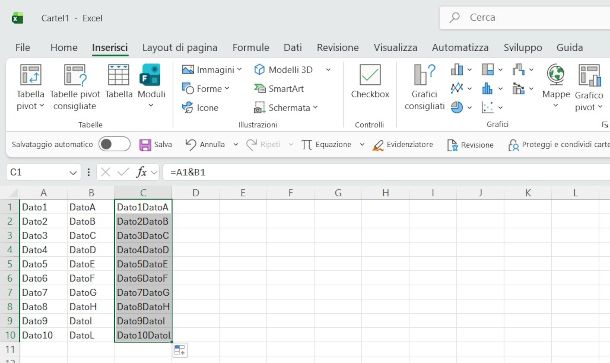This screenshot has height=363, width=610.
Task: Open the Forme shapes menu
Action: coord(206,89)
